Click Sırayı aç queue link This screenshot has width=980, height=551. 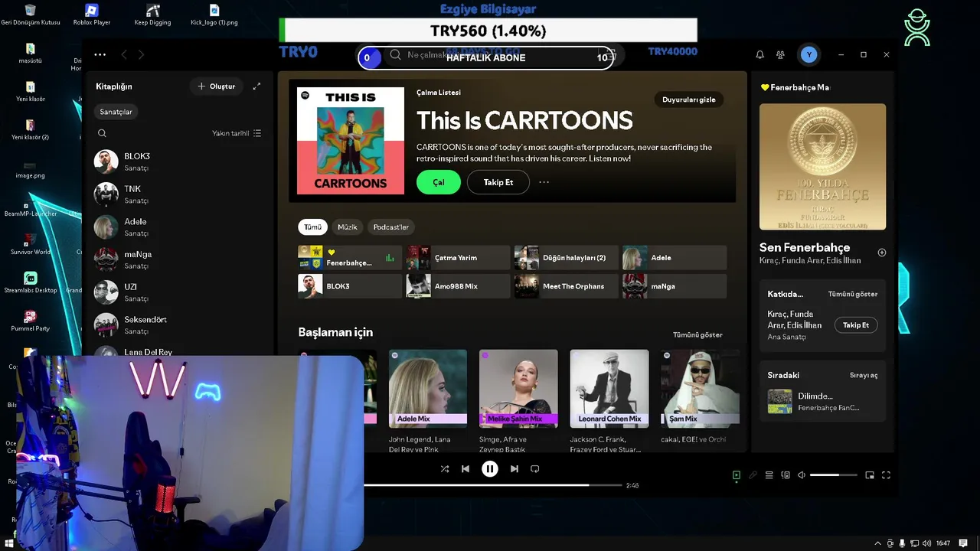[x=864, y=375]
